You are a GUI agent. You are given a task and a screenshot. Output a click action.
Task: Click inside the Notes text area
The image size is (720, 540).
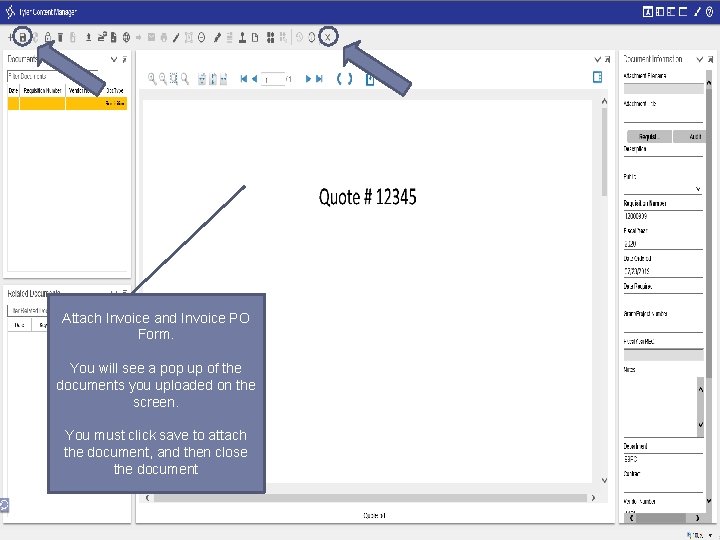[x=660, y=406]
